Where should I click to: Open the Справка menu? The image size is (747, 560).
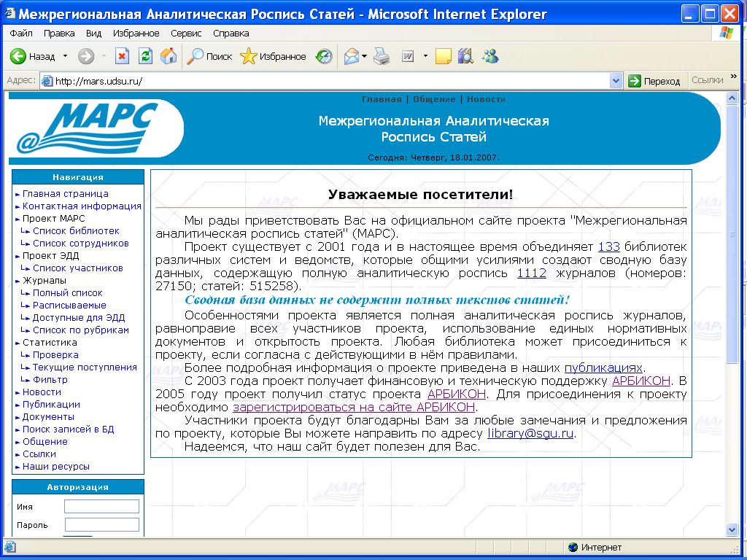point(231,34)
